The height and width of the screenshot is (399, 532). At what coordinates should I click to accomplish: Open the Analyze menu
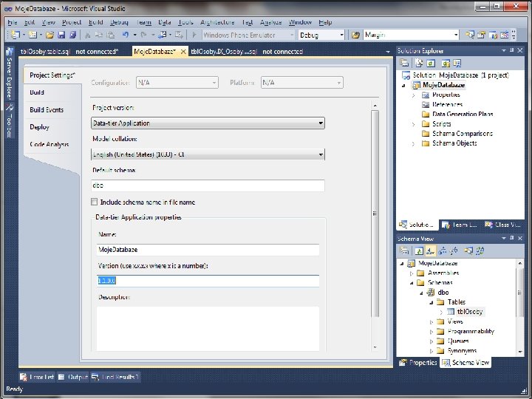270,22
